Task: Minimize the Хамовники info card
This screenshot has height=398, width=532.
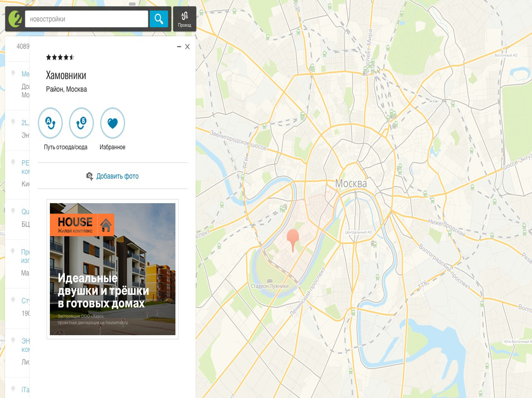Action: [x=179, y=47]
